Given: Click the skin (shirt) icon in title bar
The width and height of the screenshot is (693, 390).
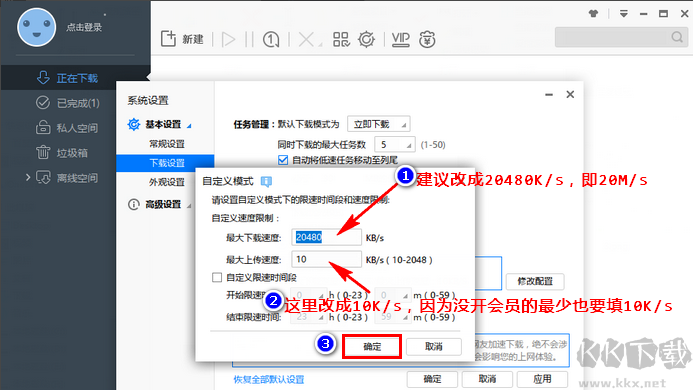Looking at the screenshot, I should pos(594,14).
